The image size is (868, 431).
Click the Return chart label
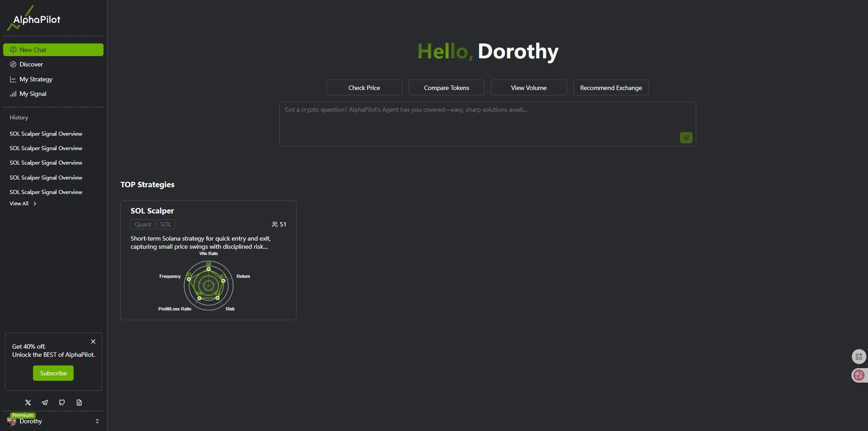[x=243, y=276]
